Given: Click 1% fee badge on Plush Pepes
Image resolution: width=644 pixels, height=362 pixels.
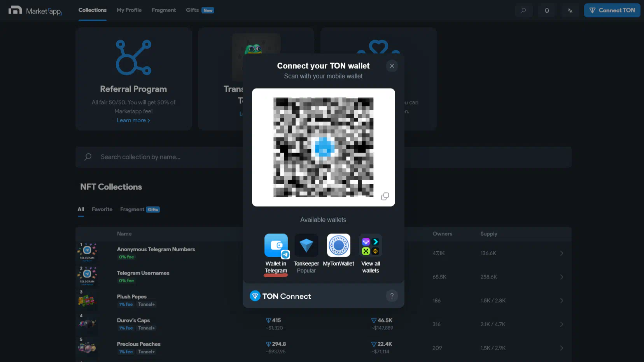Looking at the screenshot, I should tap(126, 305).
